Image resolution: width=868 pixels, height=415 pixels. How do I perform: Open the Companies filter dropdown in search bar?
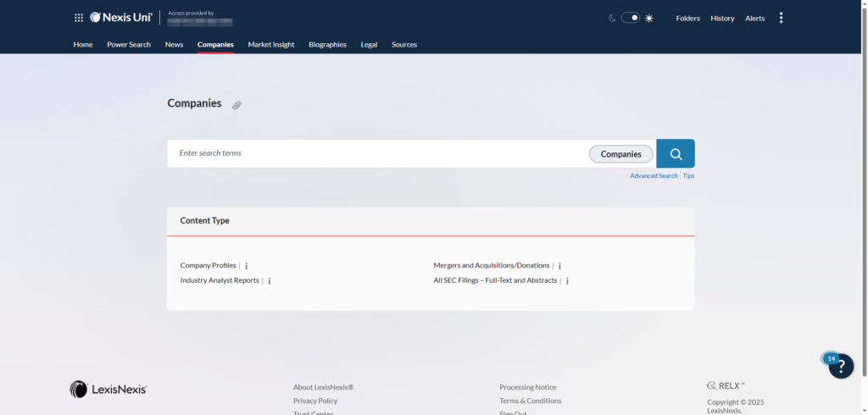(620, 154)
